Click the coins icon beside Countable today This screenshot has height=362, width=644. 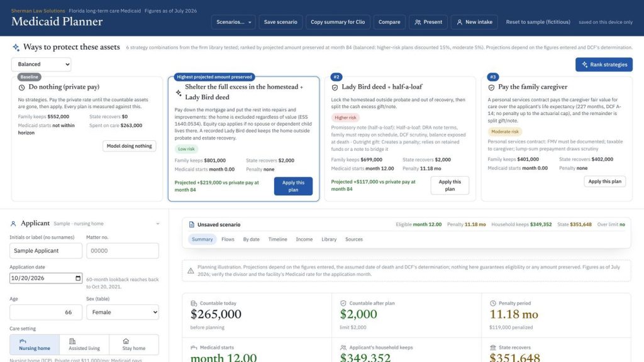tap(194, 304)
